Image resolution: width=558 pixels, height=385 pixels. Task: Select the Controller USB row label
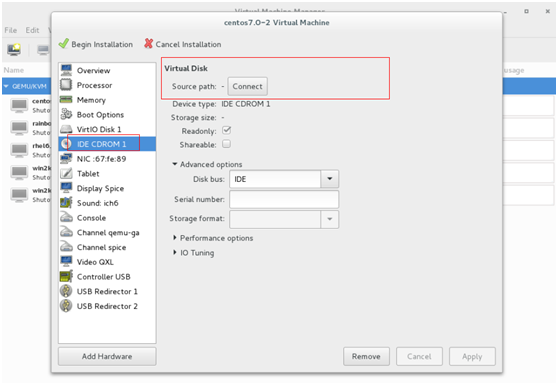tap(104, 276)
